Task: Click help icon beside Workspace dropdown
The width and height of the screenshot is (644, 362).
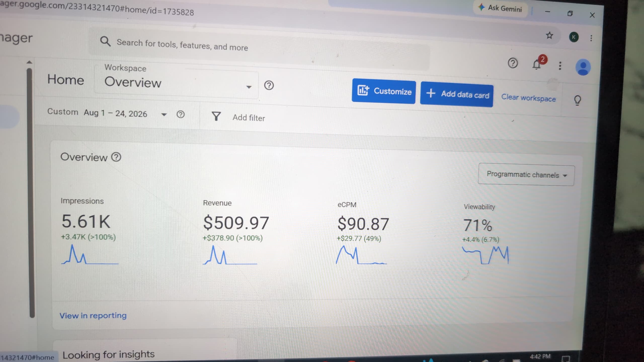Action: pyautogui.click(x=269, y=85)
